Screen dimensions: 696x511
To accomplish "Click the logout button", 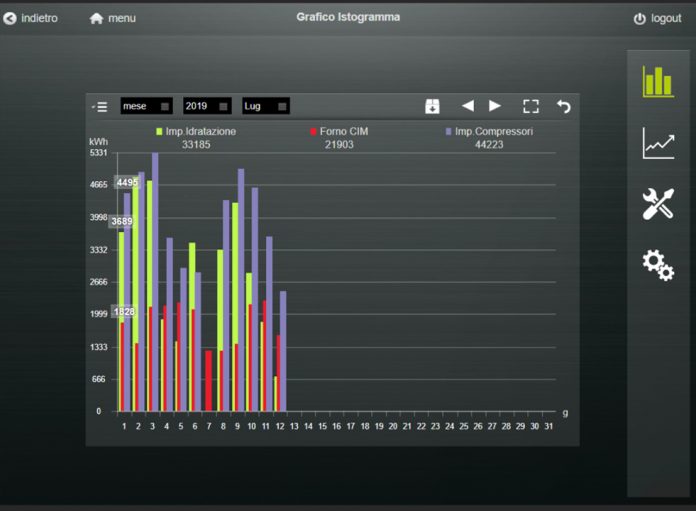I will tap(657, 18).
